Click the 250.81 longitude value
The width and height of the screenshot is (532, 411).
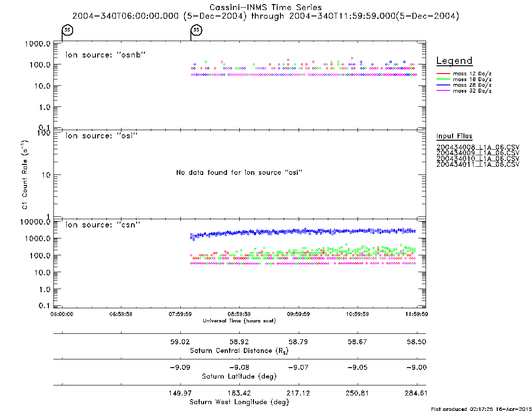(357, 393)
